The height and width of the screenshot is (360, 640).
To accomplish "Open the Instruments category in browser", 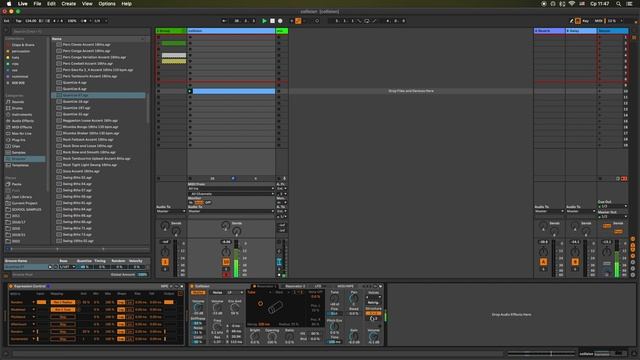I will click(22, 115).
